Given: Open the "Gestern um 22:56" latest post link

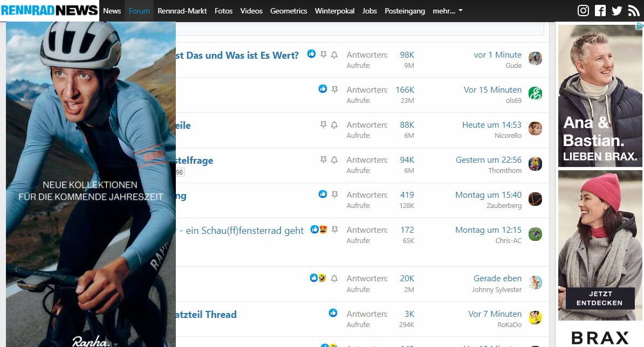Looking at the screenshot, I should click(x=489, y=160).
